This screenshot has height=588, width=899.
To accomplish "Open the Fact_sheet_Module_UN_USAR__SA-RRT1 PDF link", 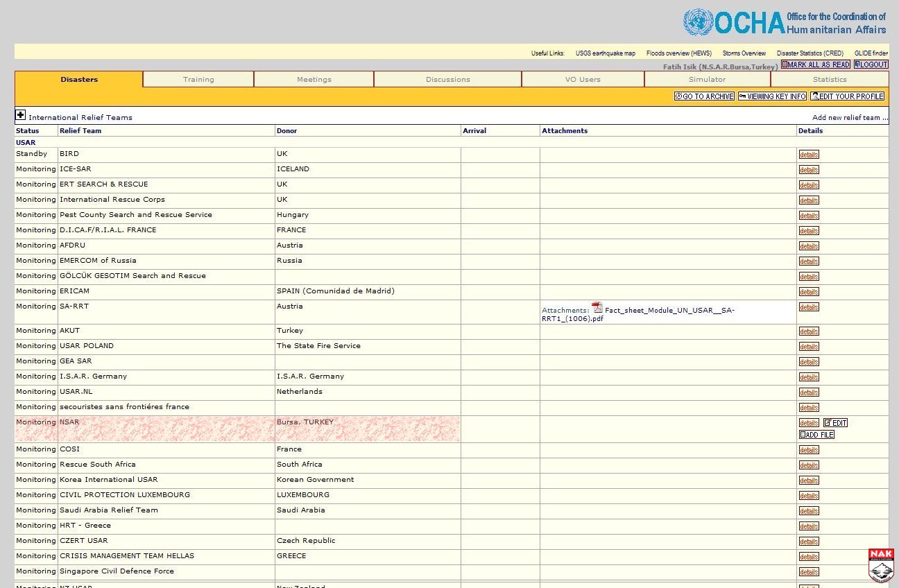I will [638, 315].
